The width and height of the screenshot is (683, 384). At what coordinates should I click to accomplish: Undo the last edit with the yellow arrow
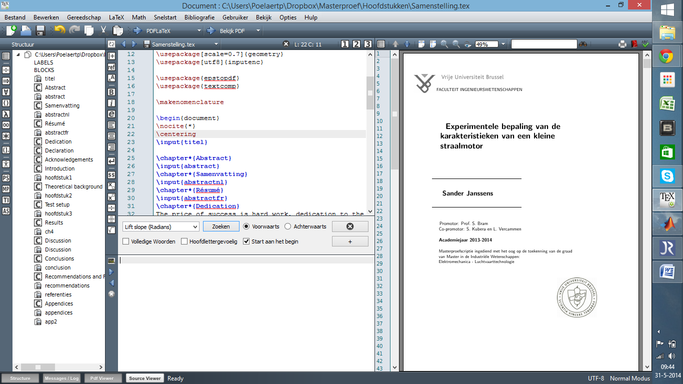59,30
